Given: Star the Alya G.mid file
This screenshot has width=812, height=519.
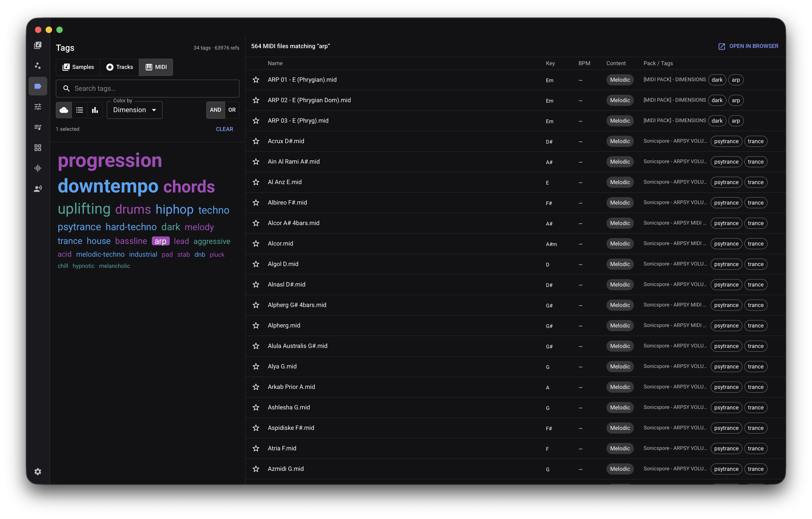Looking at the screenshot, I should pyautogui.click(x=256, y=366).
